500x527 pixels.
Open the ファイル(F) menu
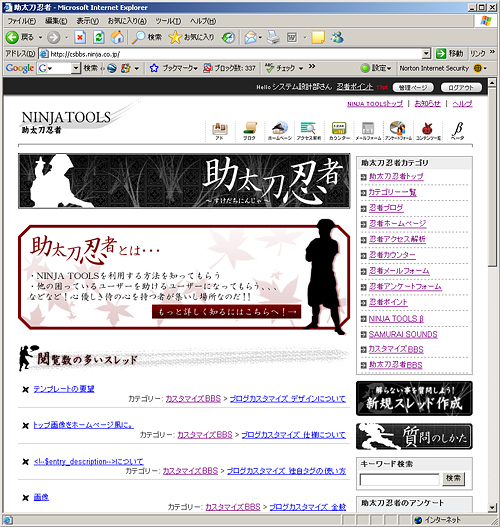click(x=22, y=21)
